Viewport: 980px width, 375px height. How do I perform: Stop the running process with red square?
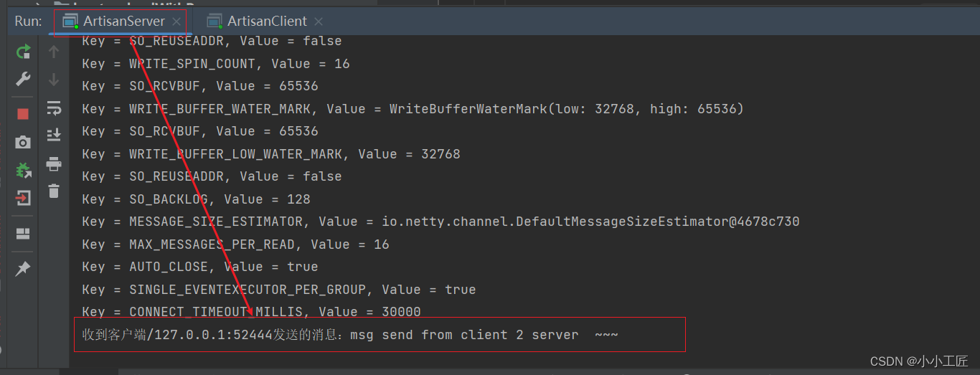click(23, 114)
